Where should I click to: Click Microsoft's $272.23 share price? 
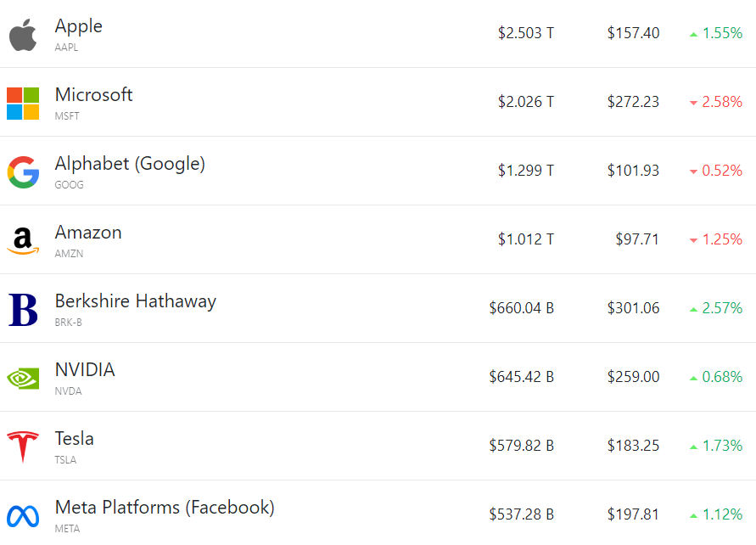(633, 103)
